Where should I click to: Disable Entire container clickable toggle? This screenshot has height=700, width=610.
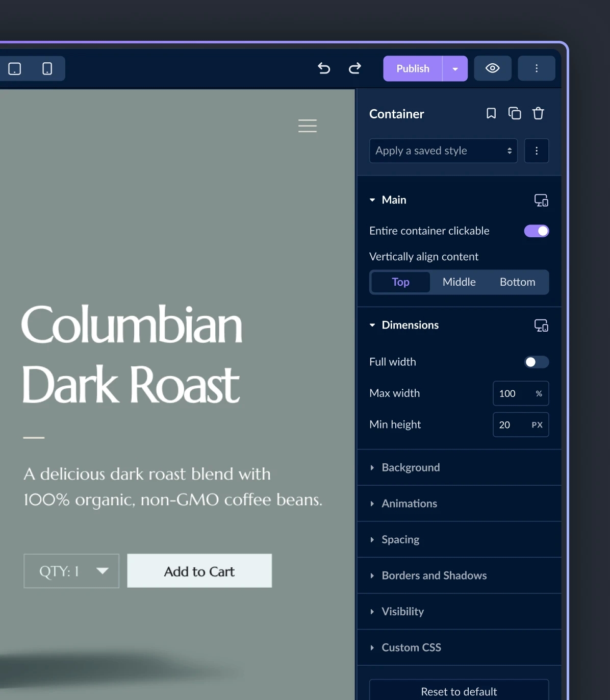point(536,231)
